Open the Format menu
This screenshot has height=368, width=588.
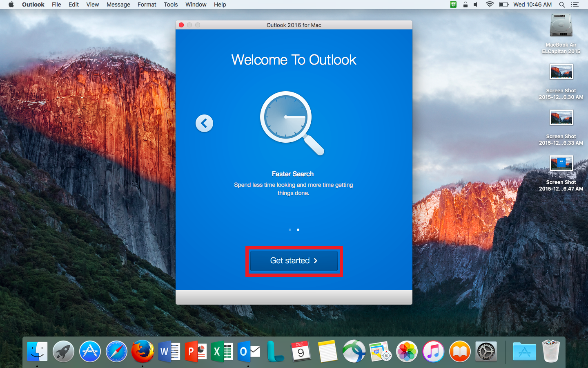click(x=147, y=4)
